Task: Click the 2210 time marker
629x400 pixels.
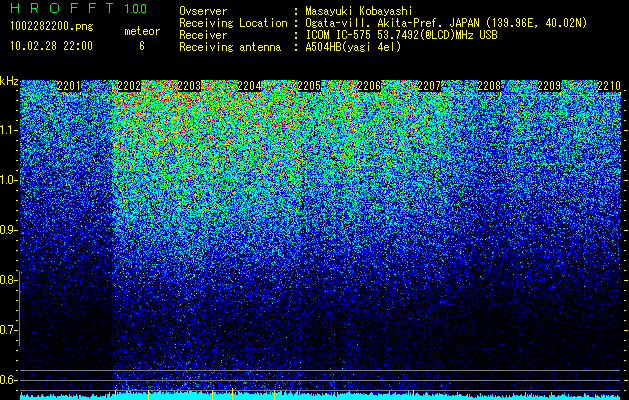Action: coord(609,86)
